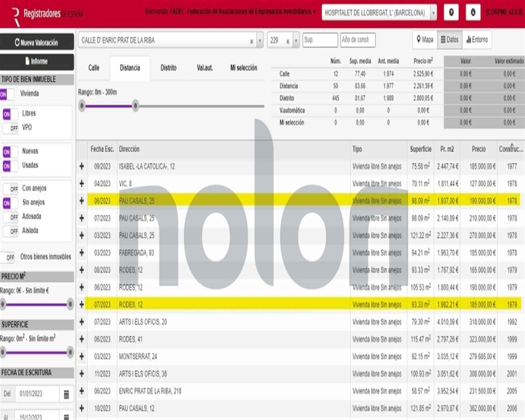Open calendar for the 01/01/2023 date field
The width and height of the screenshot is (525, 420).
66,394
